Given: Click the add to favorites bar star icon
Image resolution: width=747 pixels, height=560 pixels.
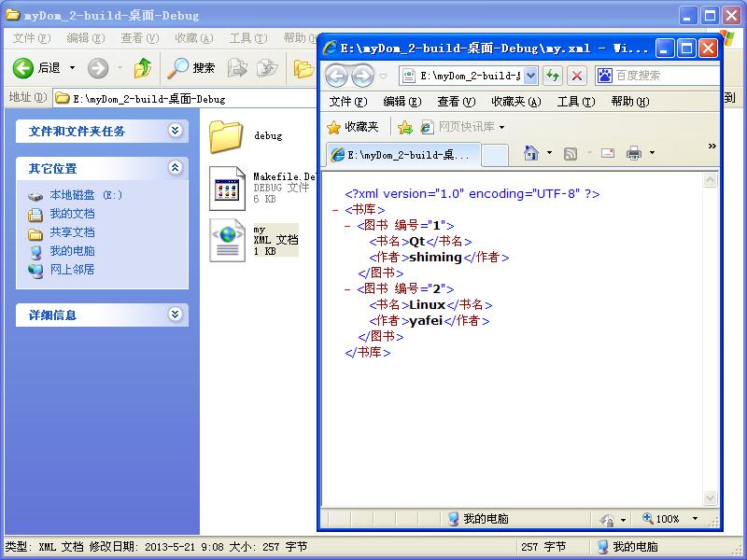Looking at the screenshot, I should pos(404,127).
